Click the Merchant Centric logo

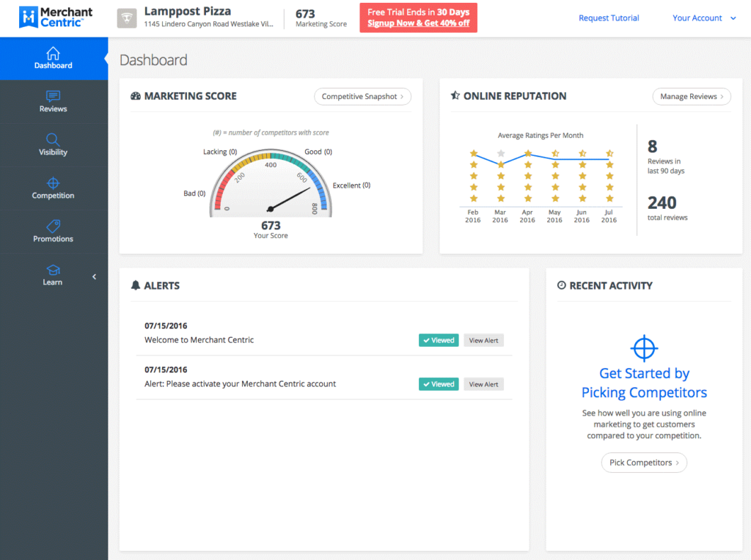54,18
